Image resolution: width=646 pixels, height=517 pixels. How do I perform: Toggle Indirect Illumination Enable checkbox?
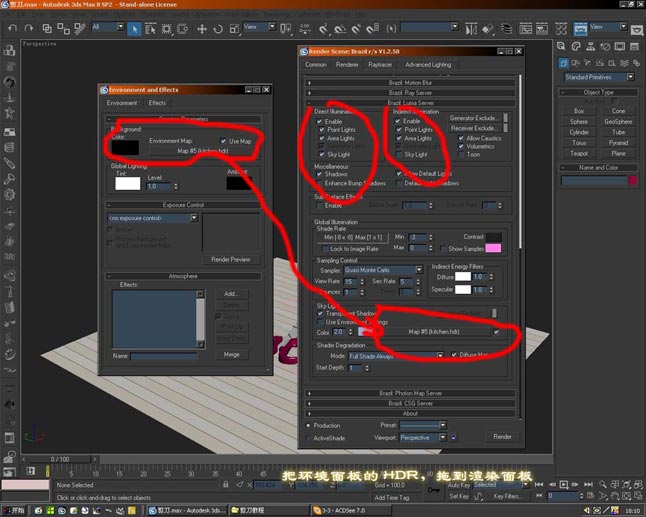[398, 121]
